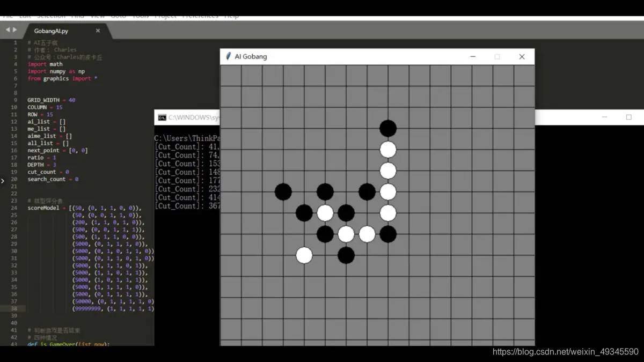This screenshot has width=644, height=362.
Task: Click the code line "me_list = []"
Action: [47, 129]
